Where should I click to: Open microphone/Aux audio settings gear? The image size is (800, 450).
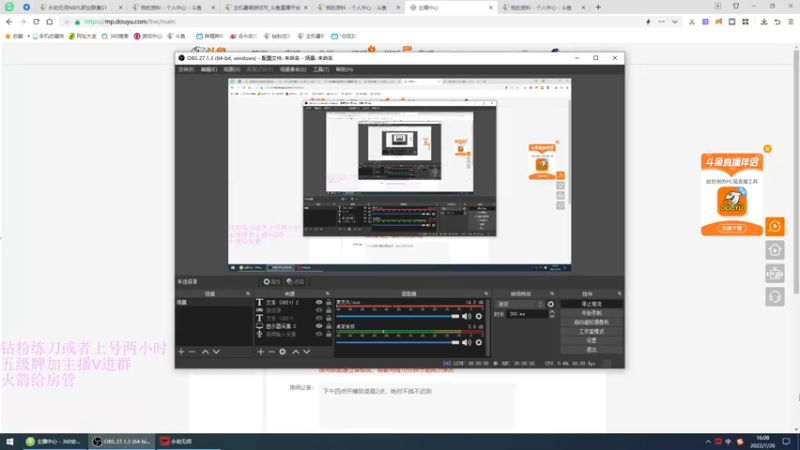[479, 316]
